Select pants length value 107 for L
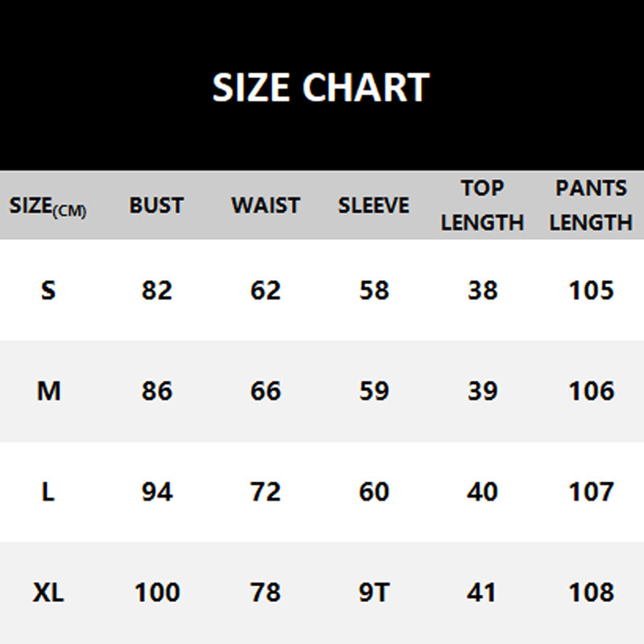The height and width of the screenshot is (644, 644). (591, 492)
